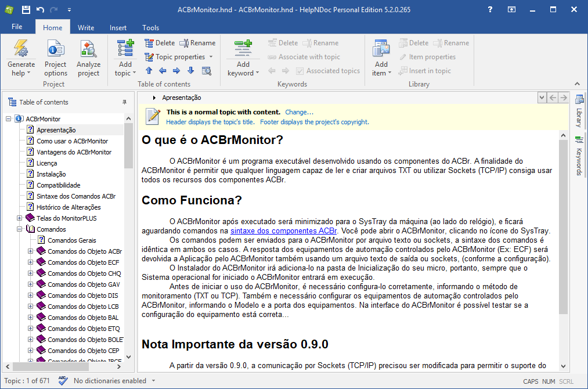
Task: Click the Change... topic type link
Action: [300, 112]
